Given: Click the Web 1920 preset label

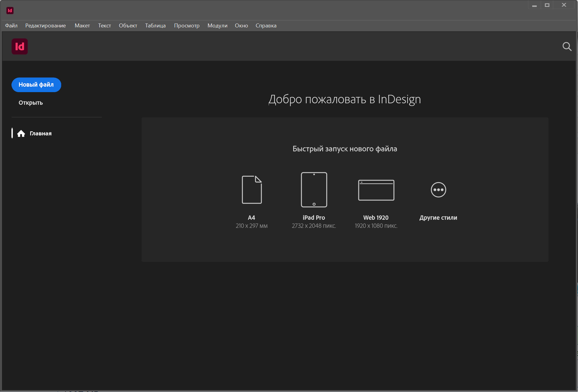Looking at the screenshot, I should point(376,218).
